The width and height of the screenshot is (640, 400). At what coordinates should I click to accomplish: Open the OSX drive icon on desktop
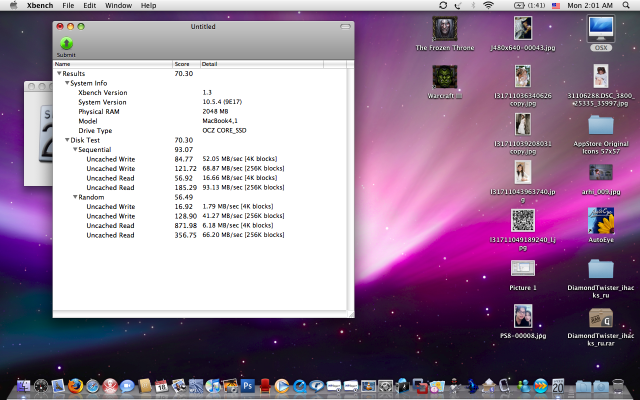[601, 28]
